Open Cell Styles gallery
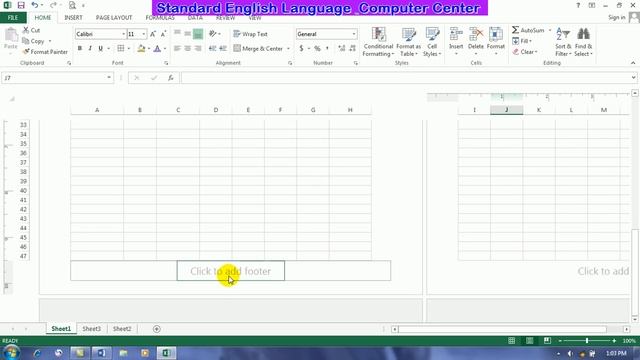Image resolution: width=640 pixels, height=360 pixels. click(432, 42)
